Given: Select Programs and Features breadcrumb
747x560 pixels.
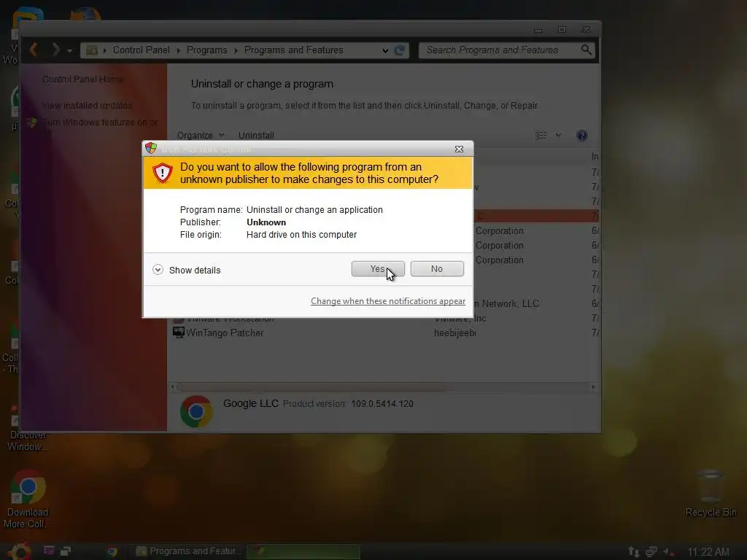Looking at the screenshot, I should [293, 50].
